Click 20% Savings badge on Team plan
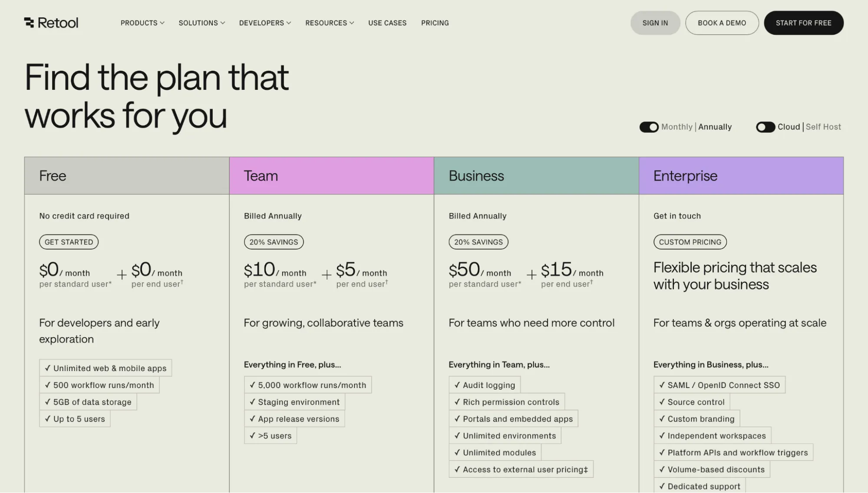The height and width of the screenshot is (493, 868). pos(274,242)
